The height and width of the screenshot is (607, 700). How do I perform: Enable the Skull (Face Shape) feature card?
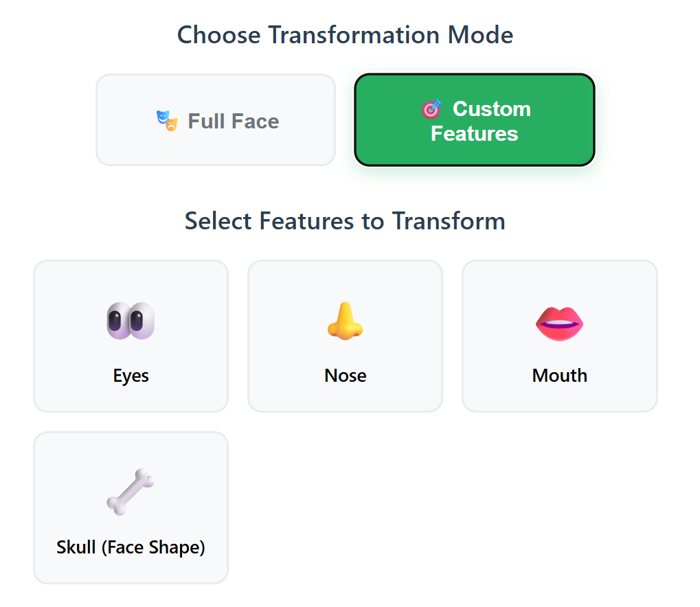tap(131, 507)
